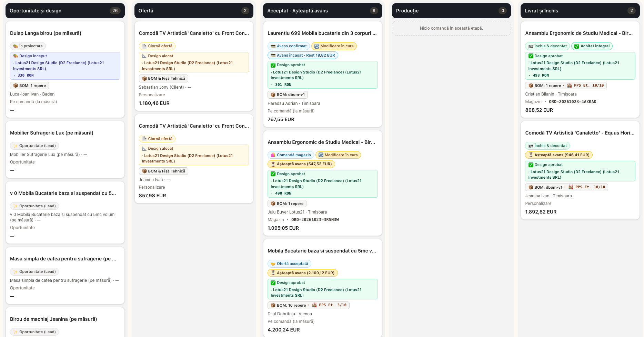Screen dimensions: 644x337
Task: Click the order number ORD-20261023-3RSN3W
Action: (x=315, y=220)
